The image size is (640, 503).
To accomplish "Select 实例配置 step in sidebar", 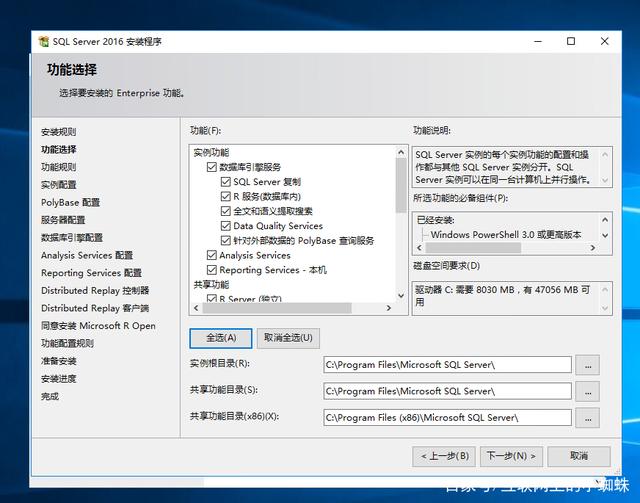I will click(59, 185).
